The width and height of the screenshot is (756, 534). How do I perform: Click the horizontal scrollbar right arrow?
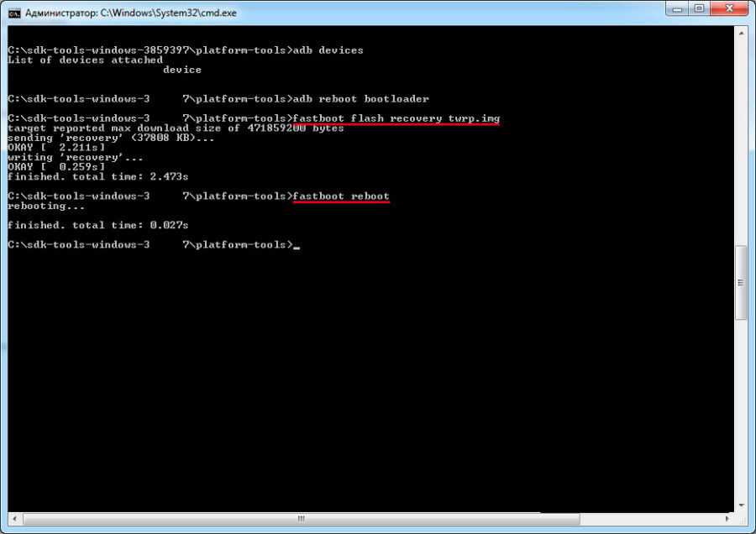pos(728,519)
